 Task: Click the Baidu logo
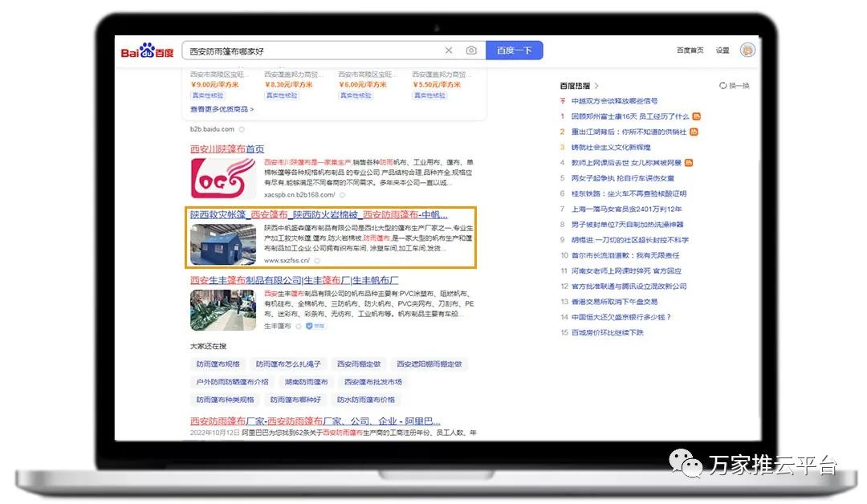(147, 51)
